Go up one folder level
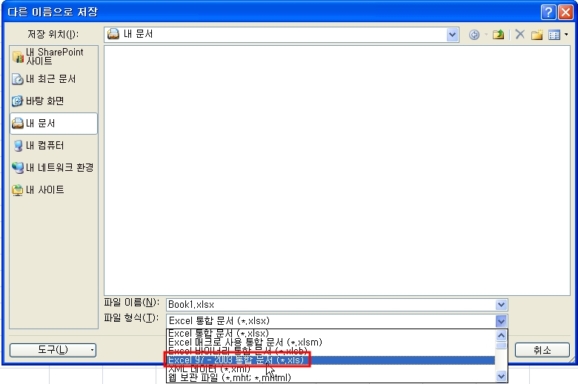The height and width of the screenshot is (384, 578). (498, 35)
